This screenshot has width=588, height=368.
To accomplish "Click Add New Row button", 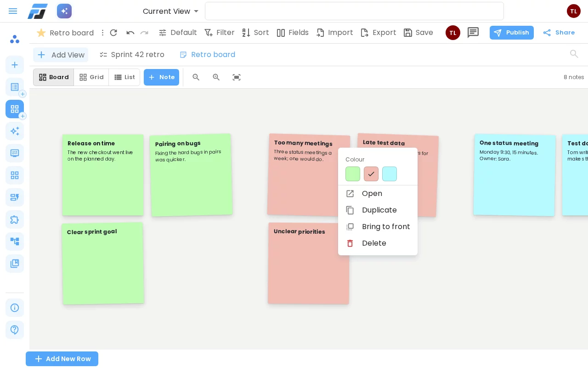I will (x=62, y=359).
